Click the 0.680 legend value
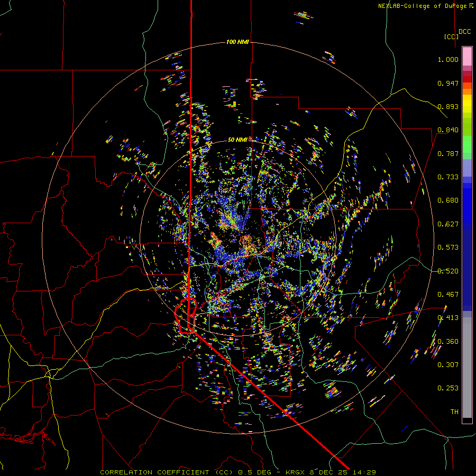476x476 pixels. pos(448,200)
